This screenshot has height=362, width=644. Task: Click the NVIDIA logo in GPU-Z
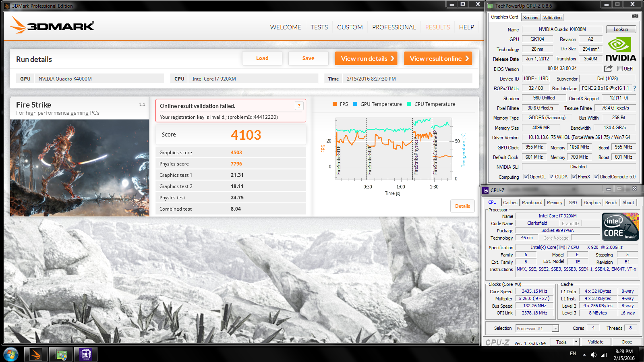(621, 49)
